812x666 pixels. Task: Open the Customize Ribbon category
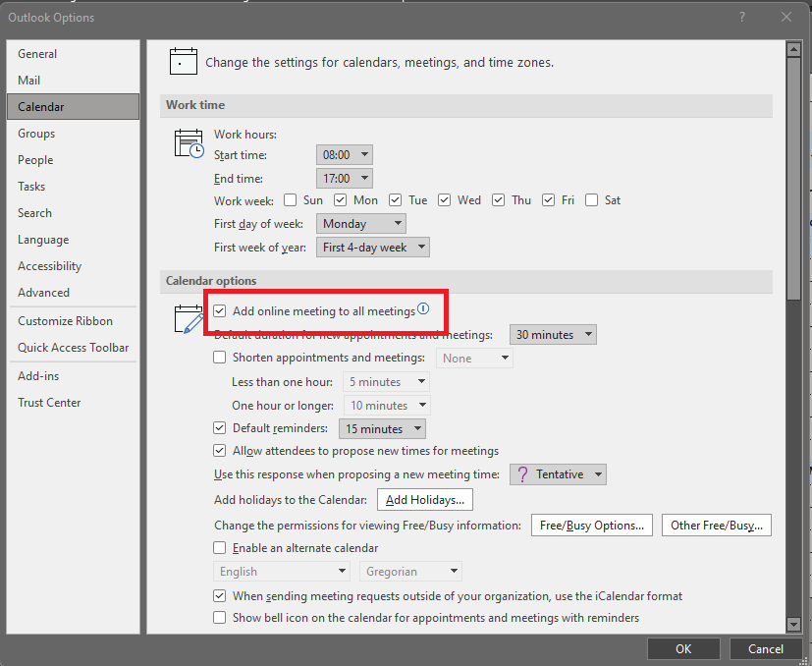pos(73,321)
